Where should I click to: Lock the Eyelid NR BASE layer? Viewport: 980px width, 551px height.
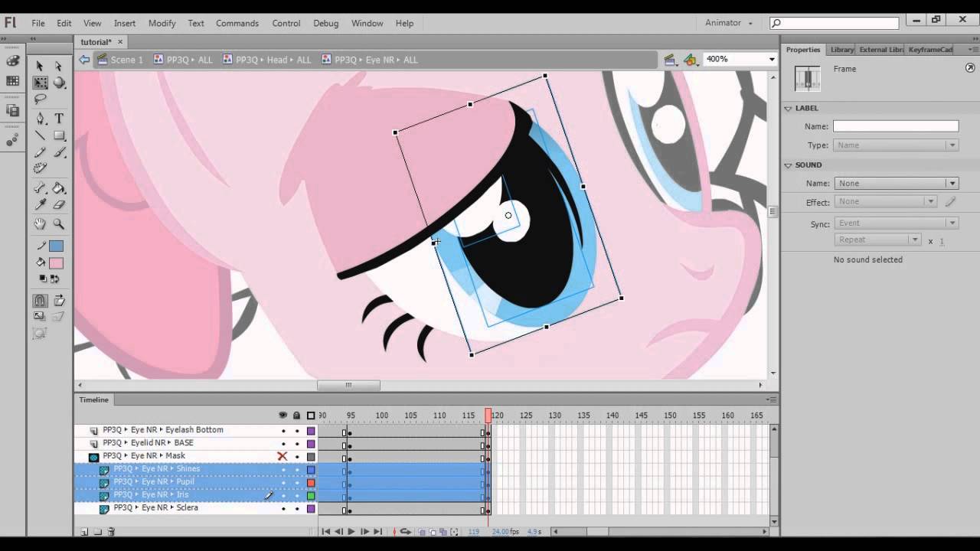pos(297,444)
